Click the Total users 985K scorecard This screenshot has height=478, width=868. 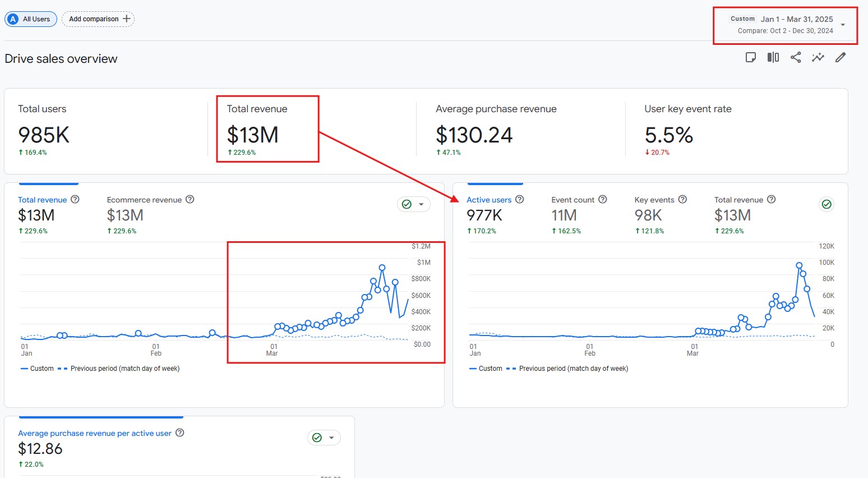coord(44,130)
